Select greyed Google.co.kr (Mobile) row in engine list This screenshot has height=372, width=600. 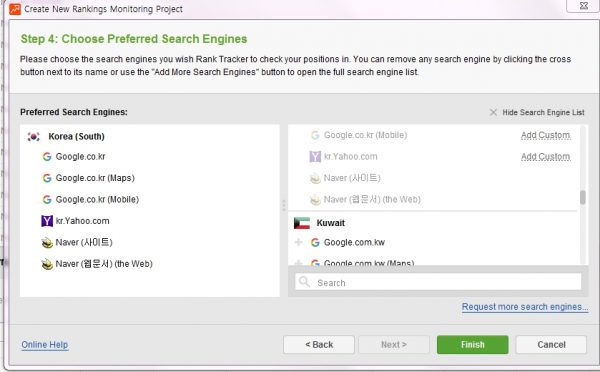tap(365, 135)
